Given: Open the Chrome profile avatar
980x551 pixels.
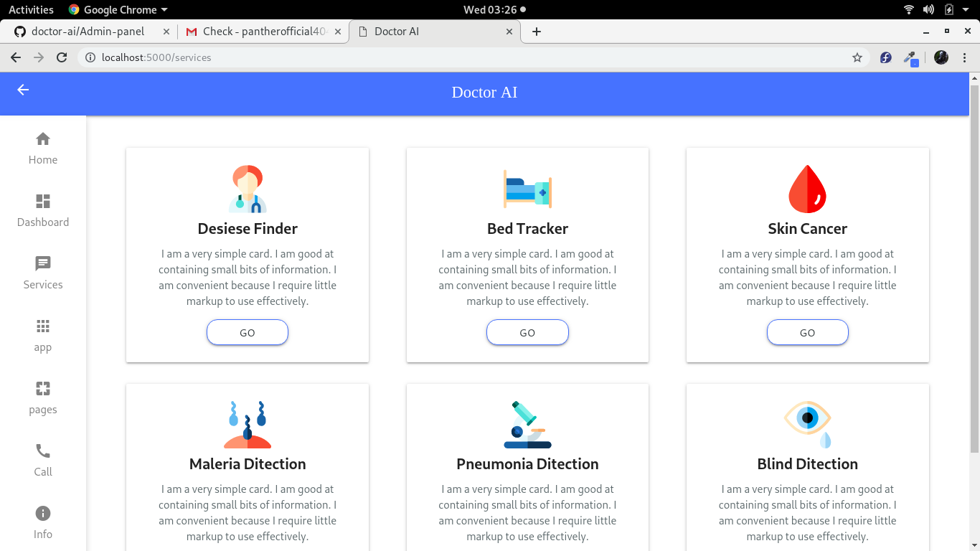Looking at the screenshot, I should tap(941, 57).
